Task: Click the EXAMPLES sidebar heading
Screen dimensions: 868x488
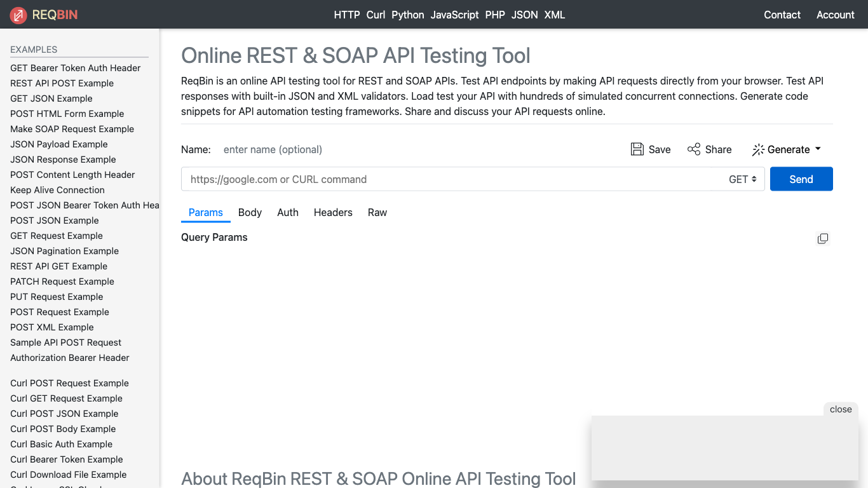Action: pyautogui.click(x=34, y=50)
